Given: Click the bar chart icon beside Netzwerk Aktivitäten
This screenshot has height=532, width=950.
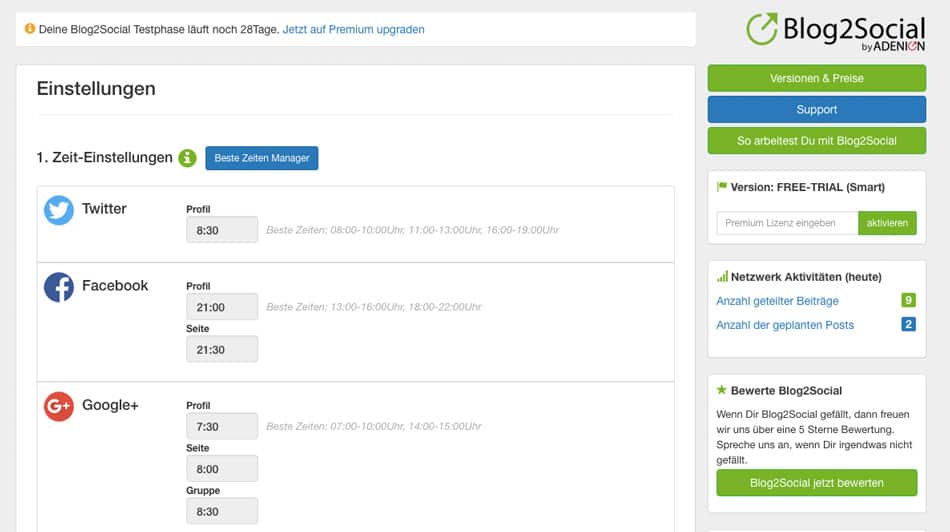Looking at the screenshot, I should pos(722,277).
